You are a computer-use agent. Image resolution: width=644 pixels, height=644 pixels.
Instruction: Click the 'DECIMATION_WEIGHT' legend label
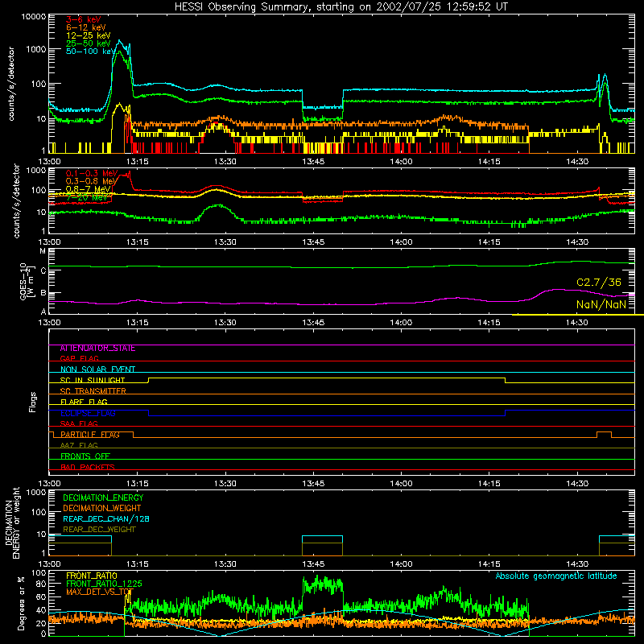[x=102, y=509]
